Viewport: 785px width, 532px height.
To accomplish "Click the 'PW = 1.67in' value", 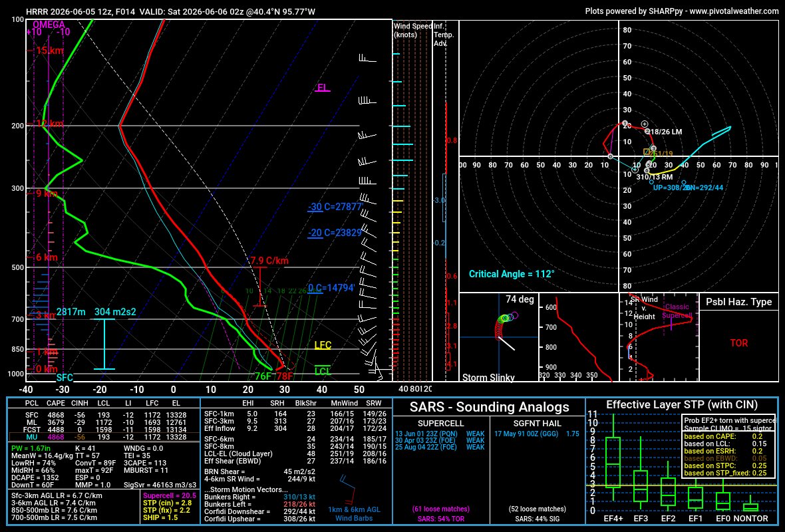I will click(x=33, y=448).
